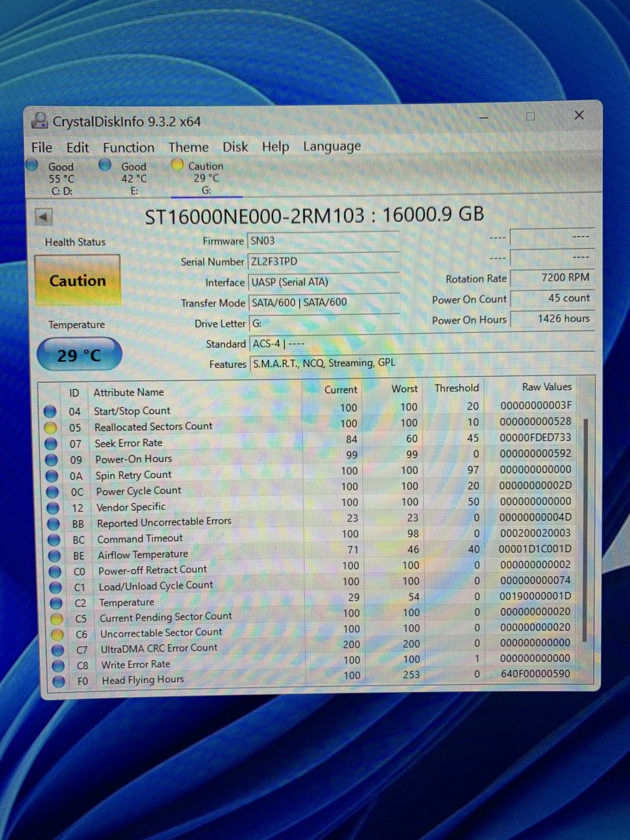Click status icon for Power-off Retract Count
Screen dimensions: 630x840
pos(55,572)
